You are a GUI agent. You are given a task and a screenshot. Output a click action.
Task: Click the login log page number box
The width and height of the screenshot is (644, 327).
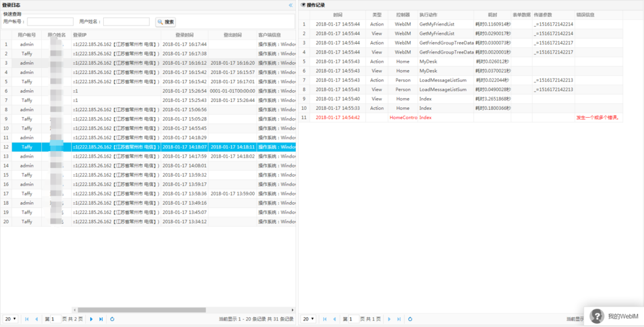tap(56, 318)
